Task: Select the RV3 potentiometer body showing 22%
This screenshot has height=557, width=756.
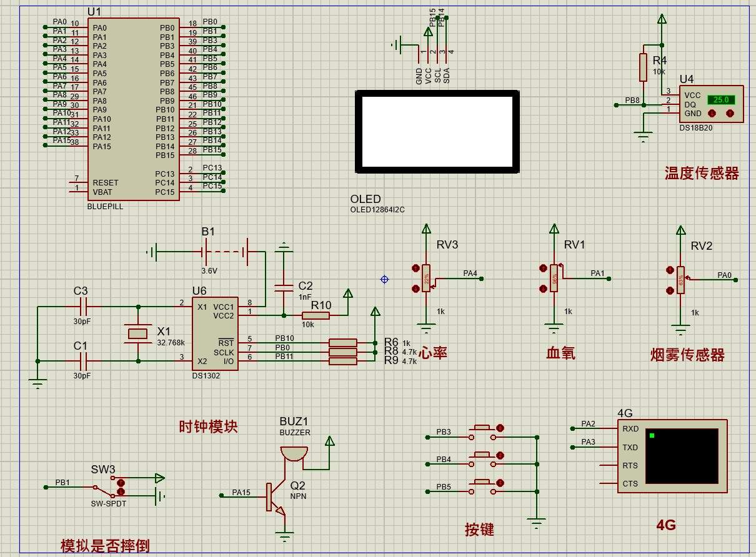Action: [x=426, y=278]
